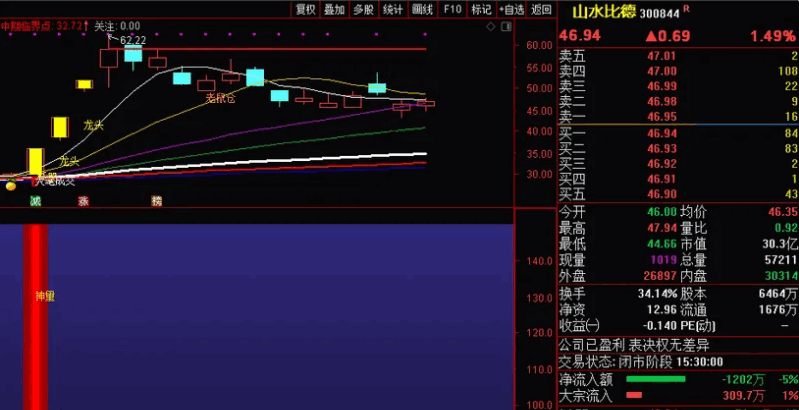Open F10 company information
Viewport: 799px width, 410px height.
pos(452,9)
